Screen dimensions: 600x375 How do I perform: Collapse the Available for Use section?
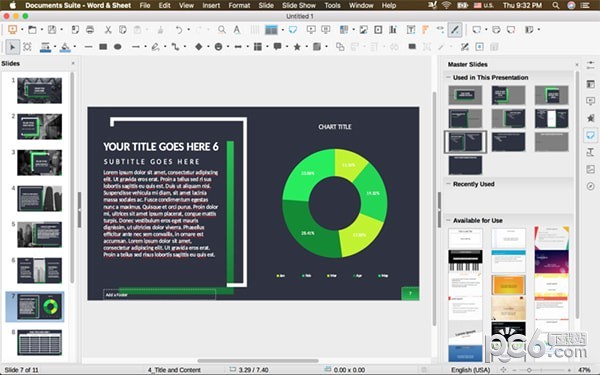click(448, 220)
